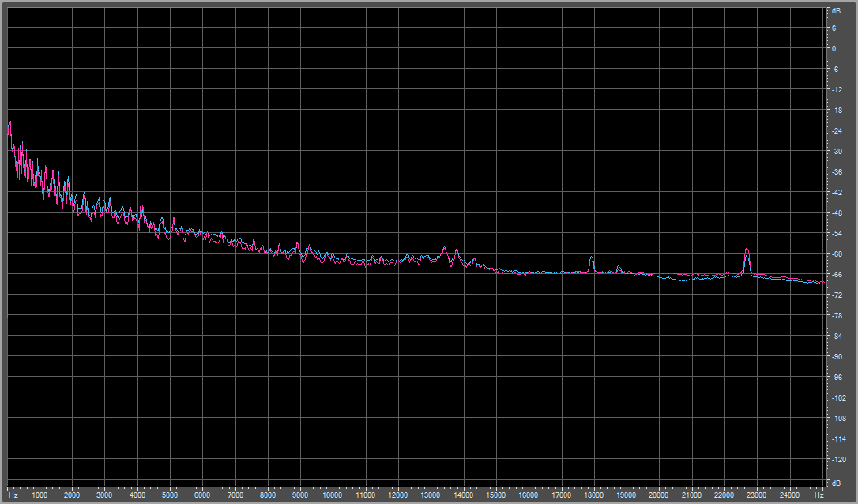Image resolution: width=858 pixels, height=504 pixels.
Task: Click the 10000 label on the frequency ruler
Action: [333, 495]
